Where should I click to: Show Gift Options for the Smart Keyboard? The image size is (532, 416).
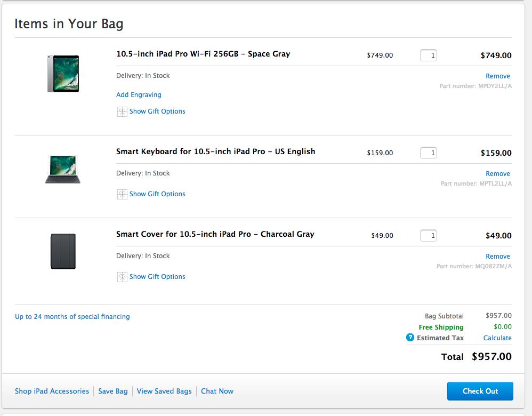(157, 194)
